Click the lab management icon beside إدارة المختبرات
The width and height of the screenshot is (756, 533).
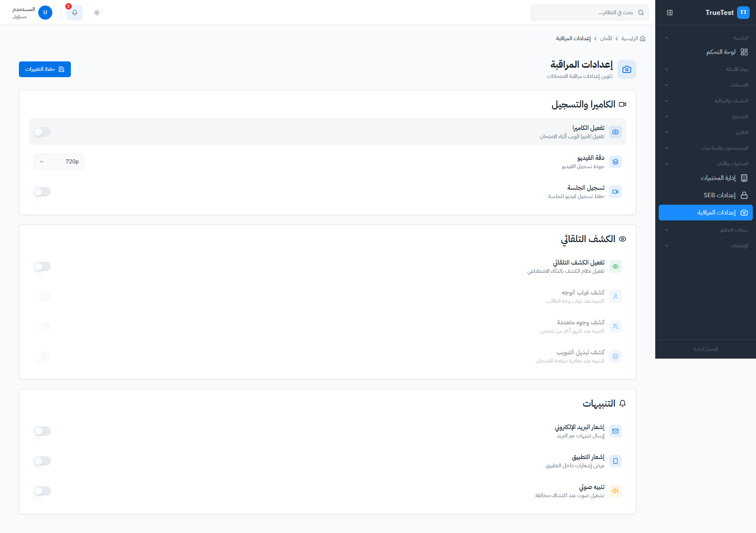pyautogui.click(x=744, y=178)
